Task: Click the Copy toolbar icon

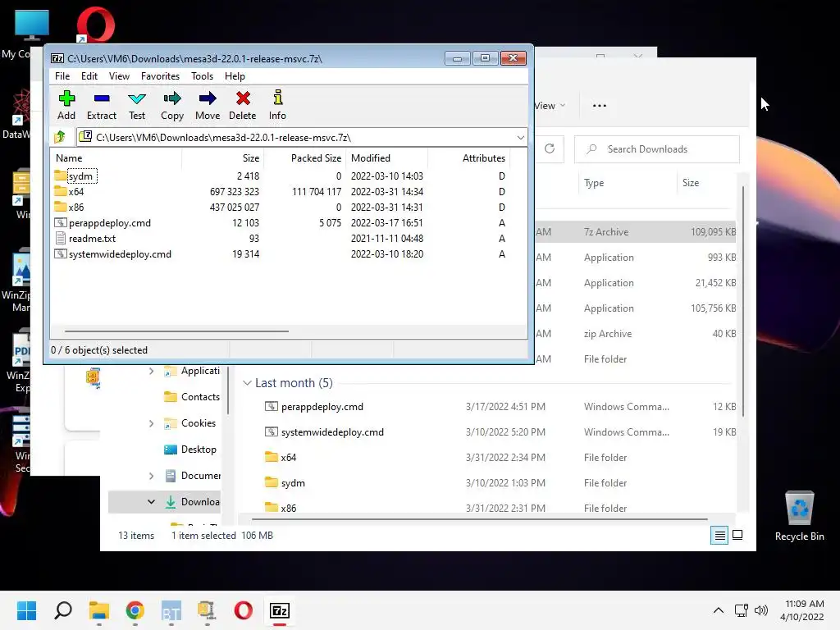Action: [172, 106]
